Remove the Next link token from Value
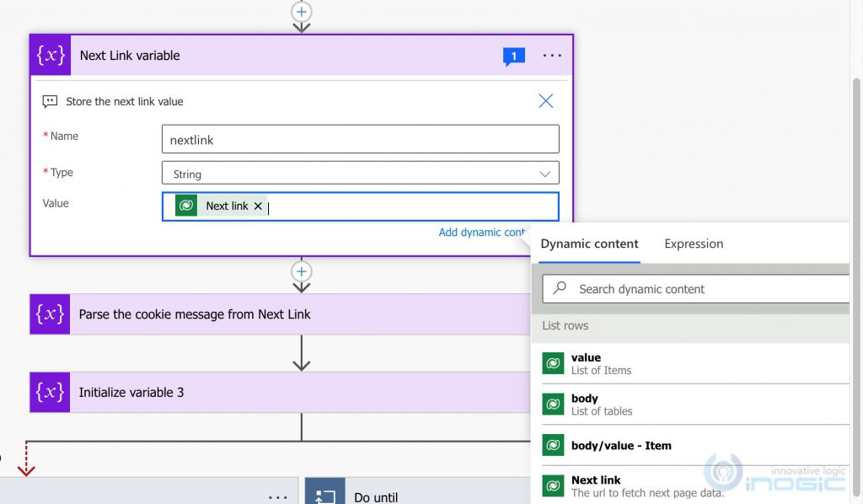Screen dimensions: 863x504 [258, 205]
